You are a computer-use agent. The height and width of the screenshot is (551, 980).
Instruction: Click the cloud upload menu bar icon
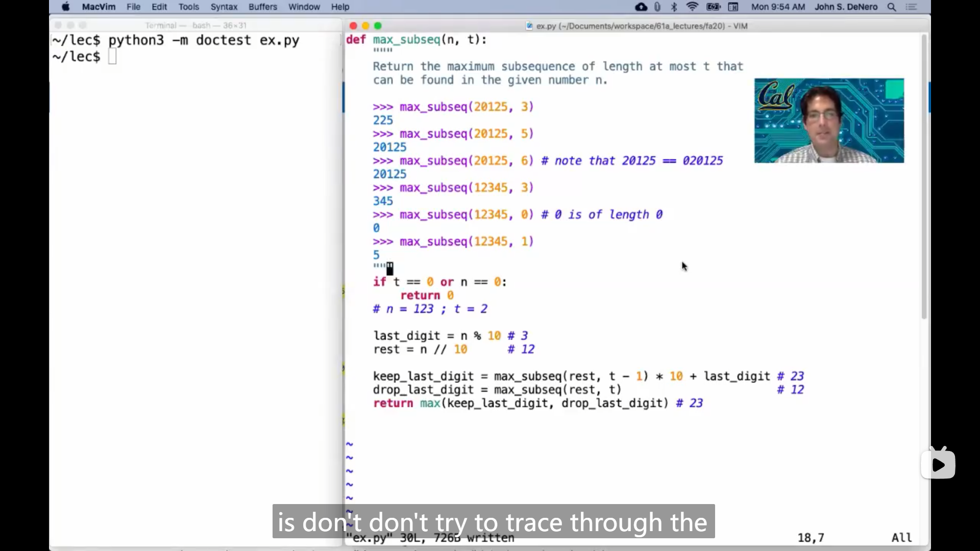pos(641,7)
